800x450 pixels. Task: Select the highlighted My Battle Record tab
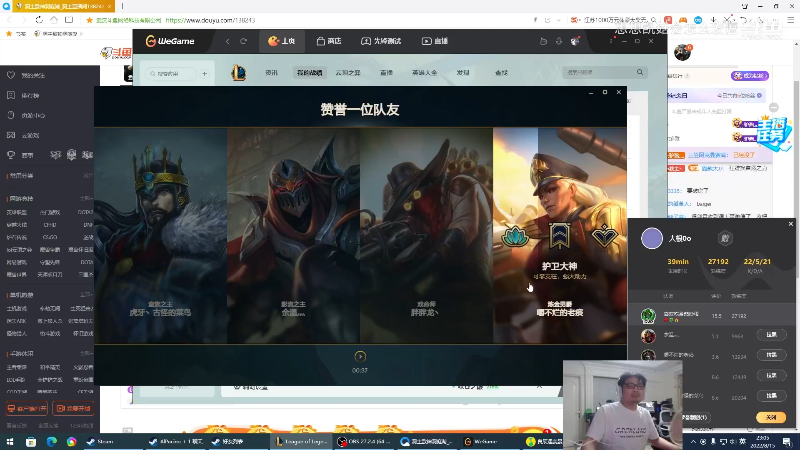tap(309, 72)
